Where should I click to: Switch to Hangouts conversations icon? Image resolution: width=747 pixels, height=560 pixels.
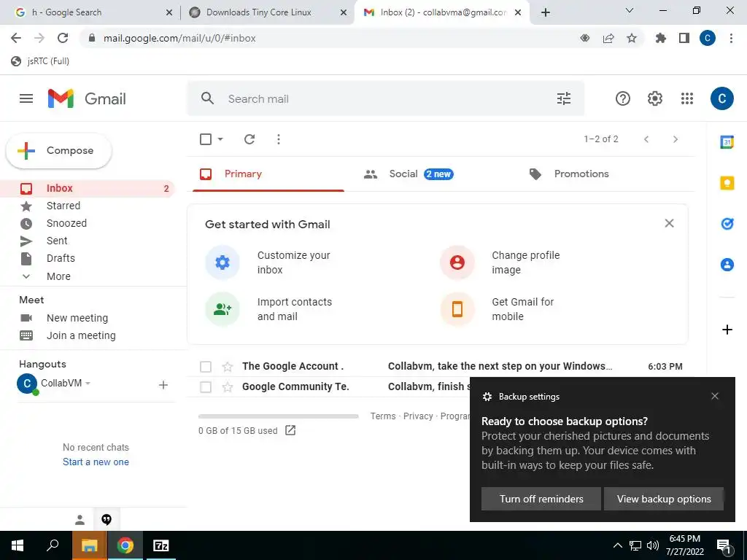[x=107, y=519]
